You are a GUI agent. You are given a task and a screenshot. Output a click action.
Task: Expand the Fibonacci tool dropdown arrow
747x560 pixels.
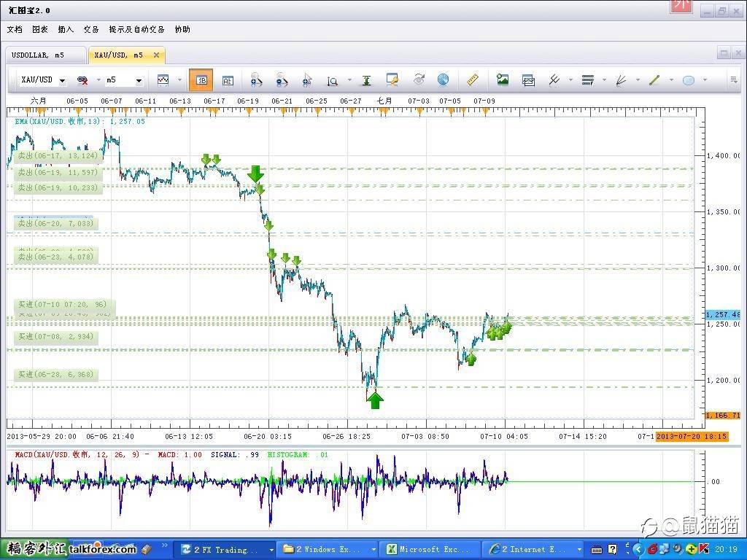(x=604, y=80)
